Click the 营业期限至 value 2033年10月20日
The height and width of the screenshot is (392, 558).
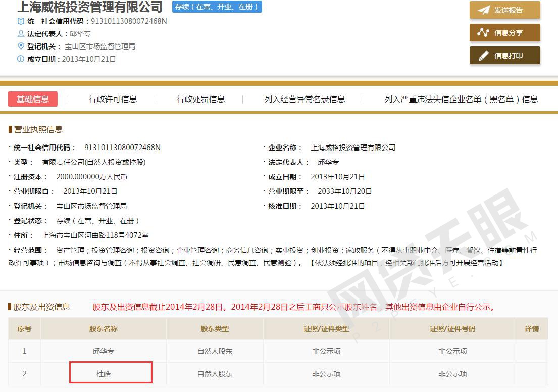click(x=345, y=191)
